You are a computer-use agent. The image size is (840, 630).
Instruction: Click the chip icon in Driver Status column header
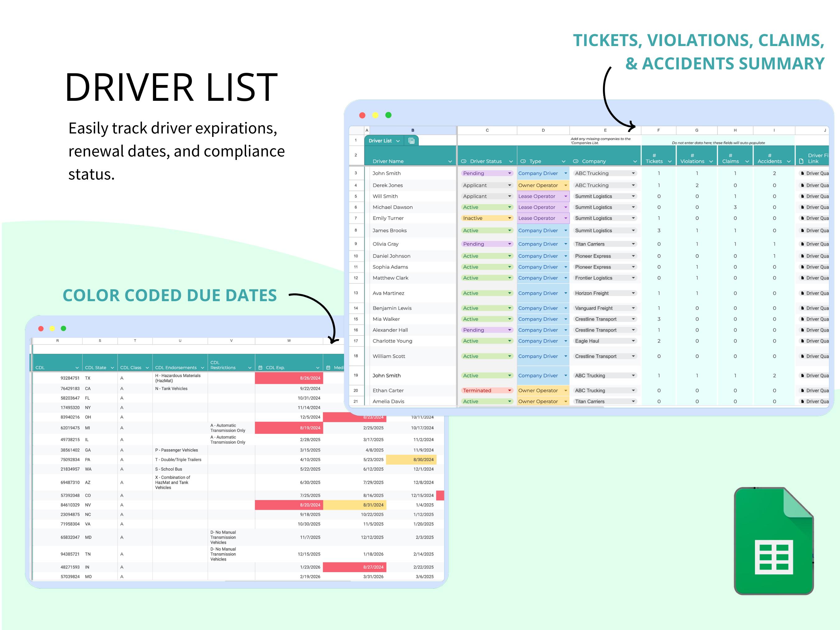pos(464,161)
